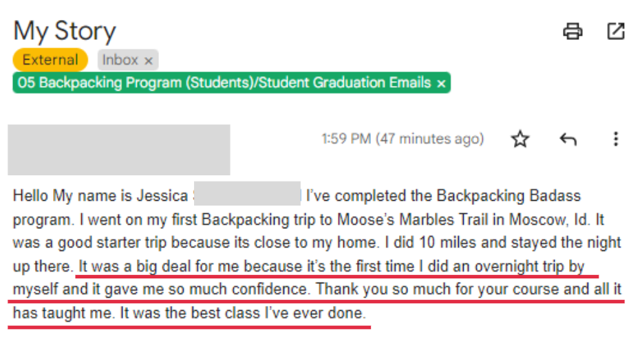Click the yellow External tag
The height and width of the screenshot is (363, 644).
50,60
